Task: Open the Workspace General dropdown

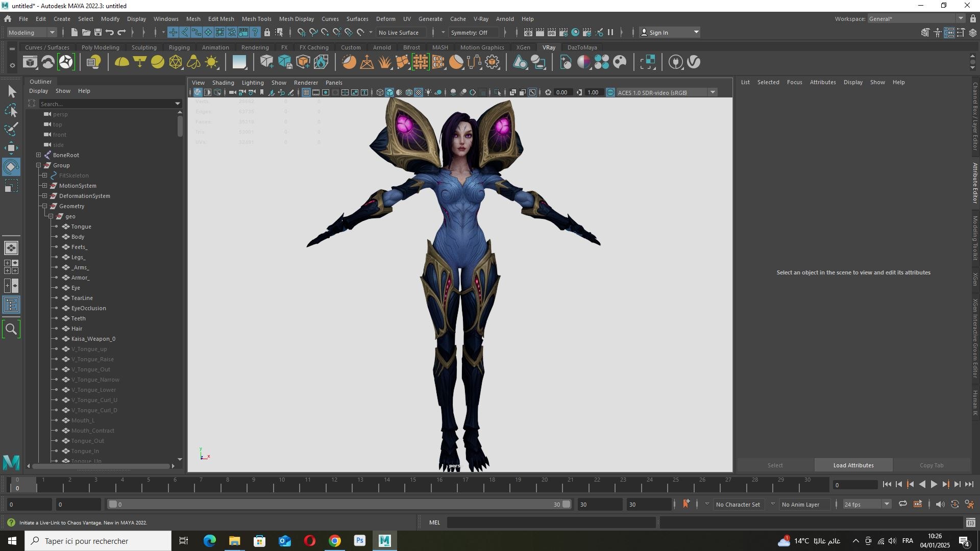Action: coord(916,19)
